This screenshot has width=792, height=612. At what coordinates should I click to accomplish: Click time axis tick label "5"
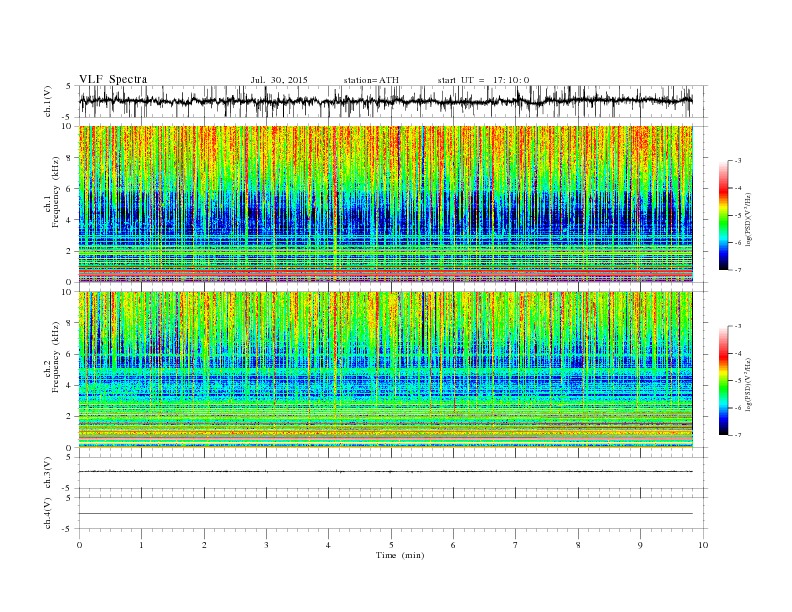coord(391,545)
